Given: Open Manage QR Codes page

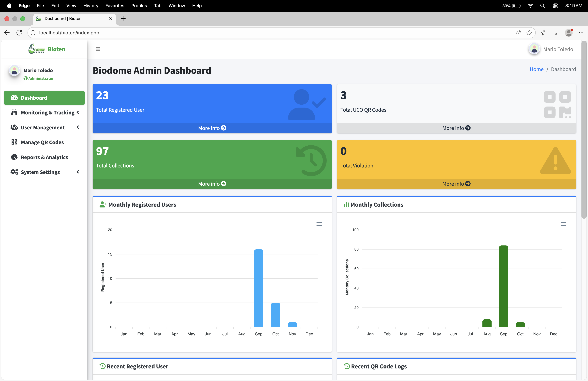Looking at the screenshot, I should tap(42, 142).
